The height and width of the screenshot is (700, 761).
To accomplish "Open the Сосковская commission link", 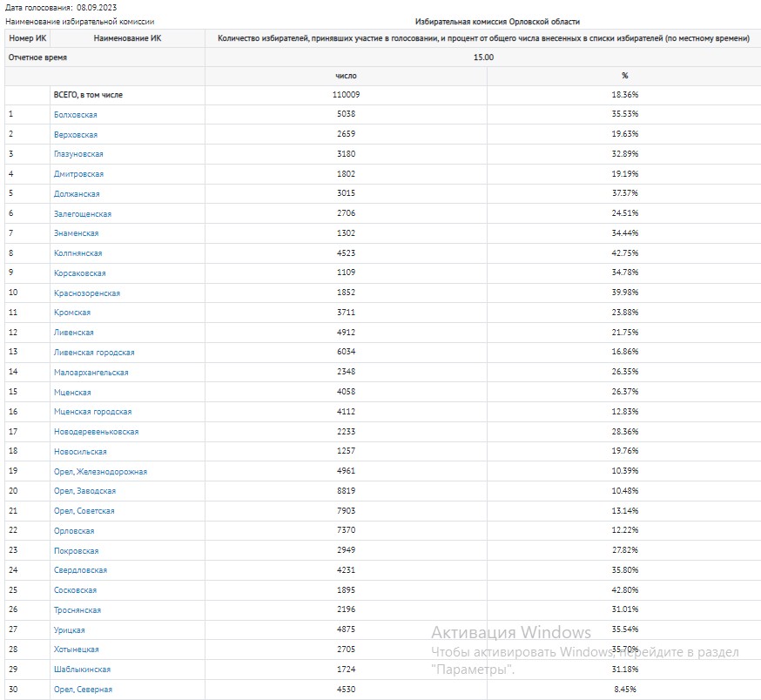I will coord(75,589).
